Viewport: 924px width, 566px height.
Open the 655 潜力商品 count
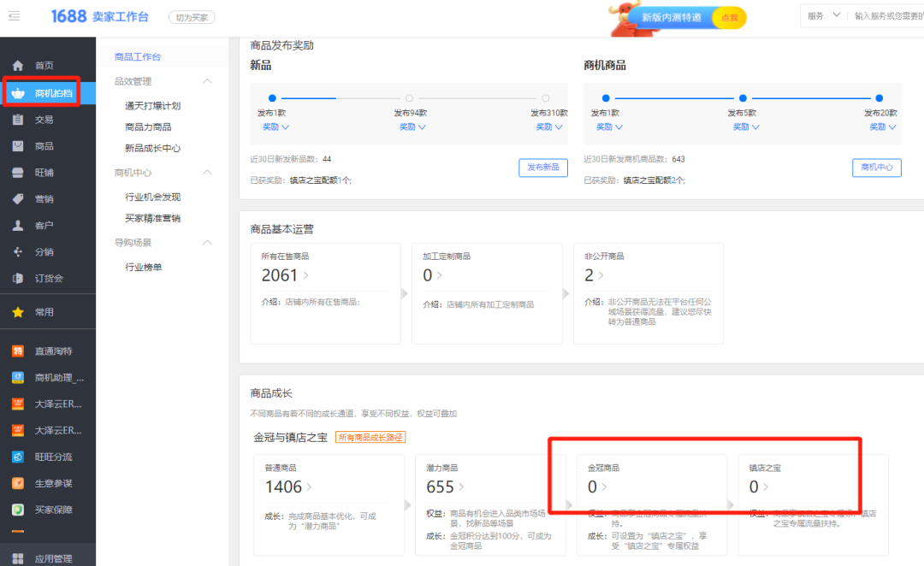pyautogui.click(x=445, y=487)
